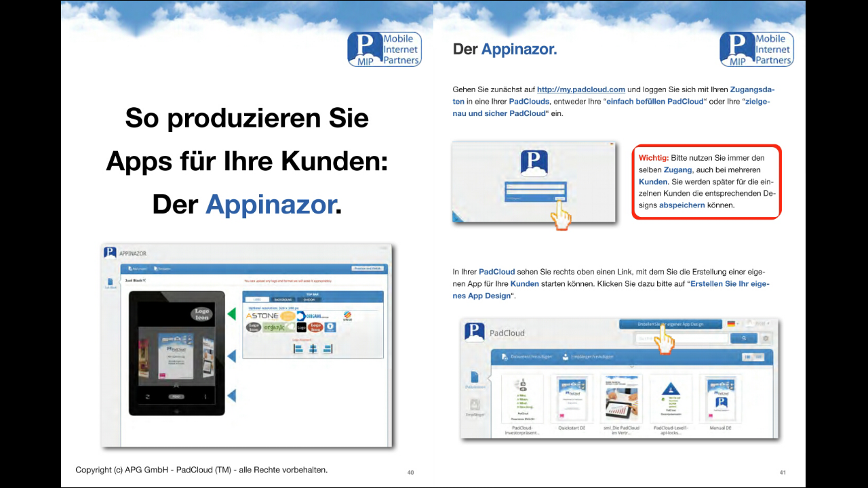
Task: Click page number 40
Action: pos(410,472)
